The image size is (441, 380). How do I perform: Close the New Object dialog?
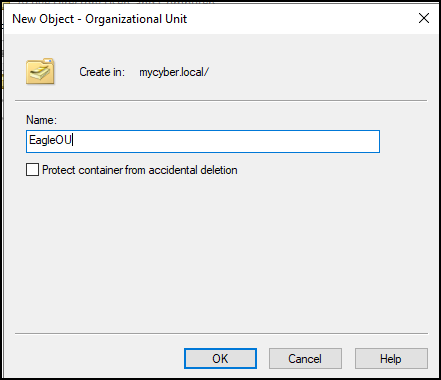tap(424, 18)
